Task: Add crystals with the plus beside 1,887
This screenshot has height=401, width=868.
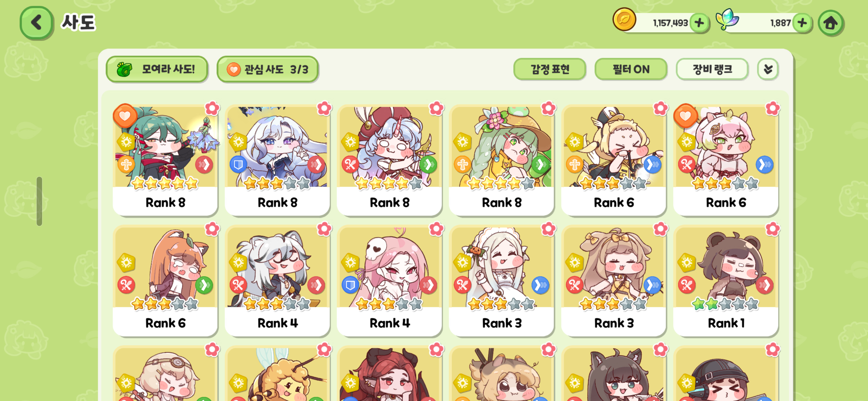Action: (x=802, y=23)
